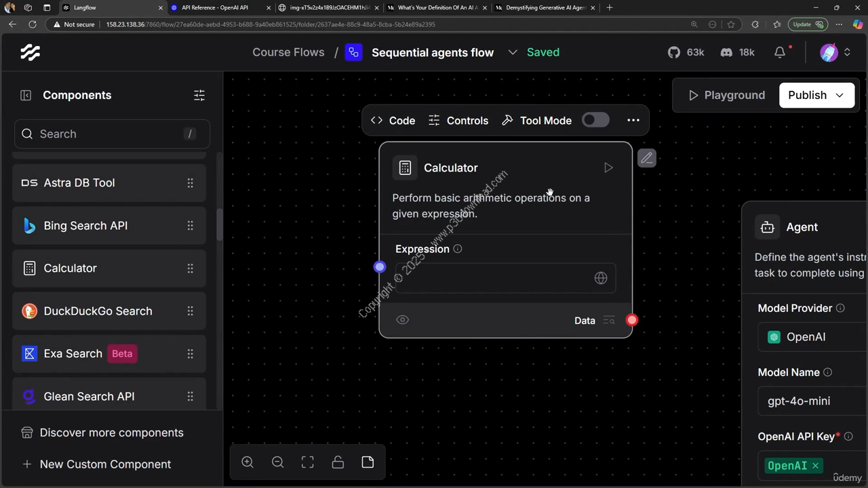868x488 pixels.
Task: Click the Expression info icon
Action: click(x=458, y=249)
